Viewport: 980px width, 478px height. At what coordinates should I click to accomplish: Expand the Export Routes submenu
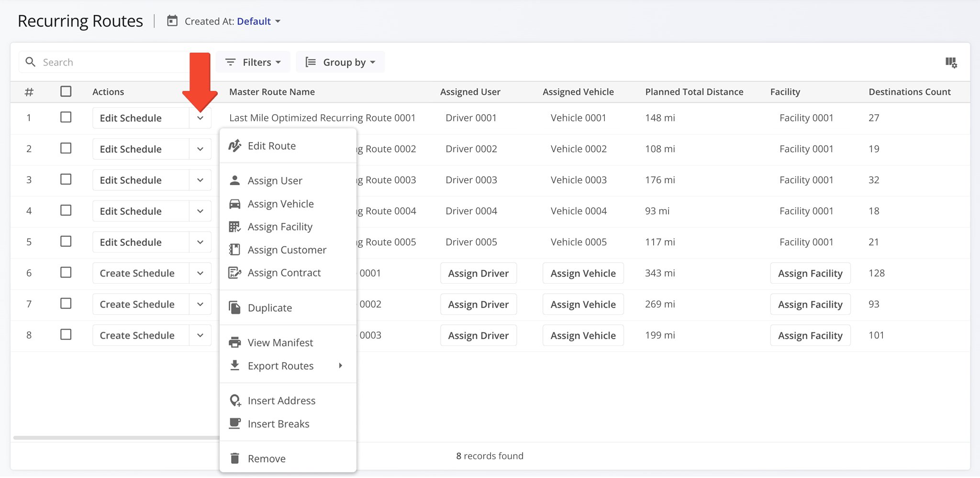[x=280, y=366]
